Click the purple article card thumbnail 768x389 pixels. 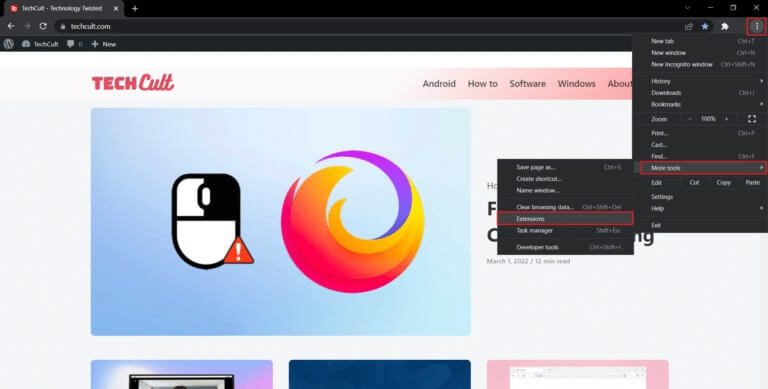coord(182,374)
